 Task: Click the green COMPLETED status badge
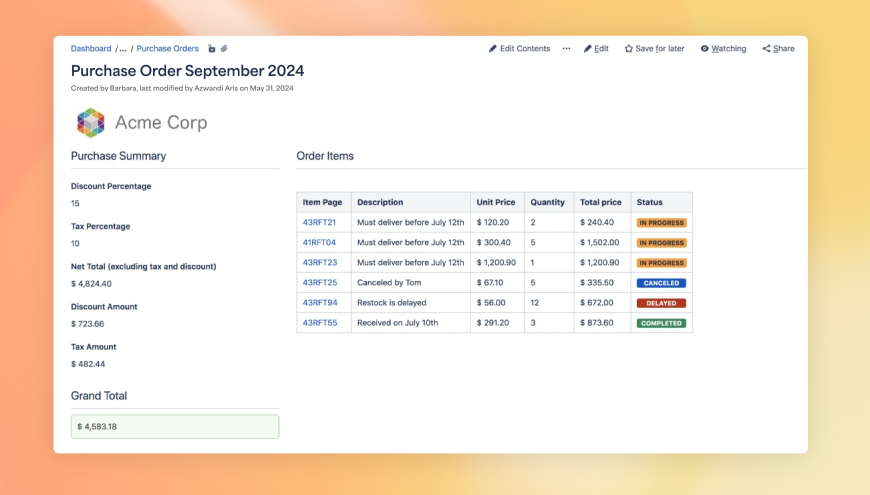tap(661, 323)
